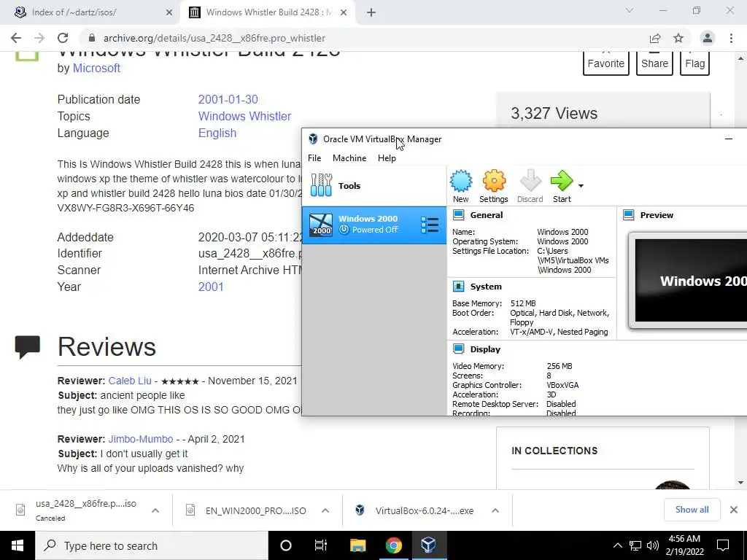Click the address bar URL
The image size is (747, 560).
(214, 38)
